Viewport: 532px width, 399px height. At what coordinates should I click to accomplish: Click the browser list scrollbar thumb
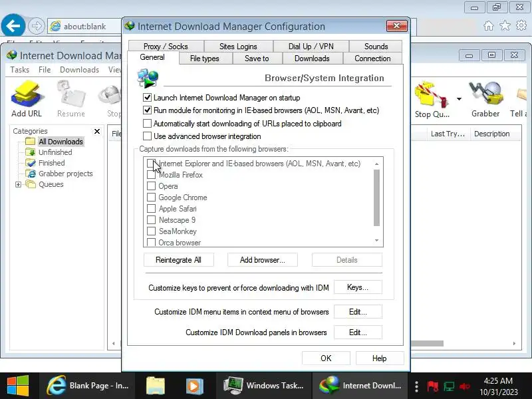click(x=376, y=198)
